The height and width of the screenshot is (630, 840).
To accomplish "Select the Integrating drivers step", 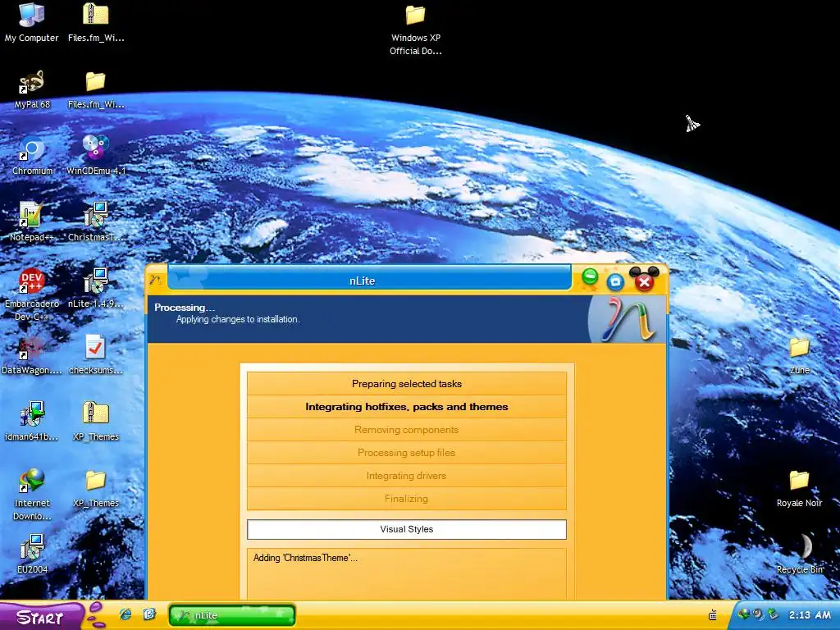I will [x=407, y=476].
